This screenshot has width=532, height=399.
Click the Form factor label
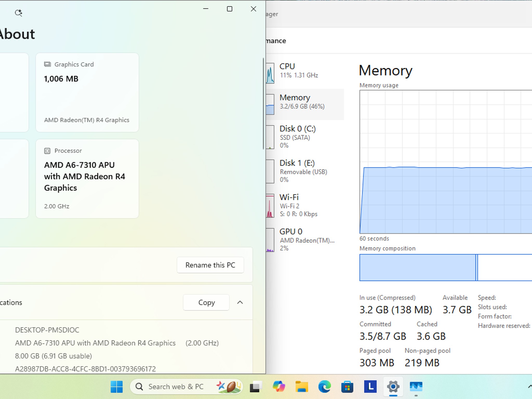coord(495,316)
